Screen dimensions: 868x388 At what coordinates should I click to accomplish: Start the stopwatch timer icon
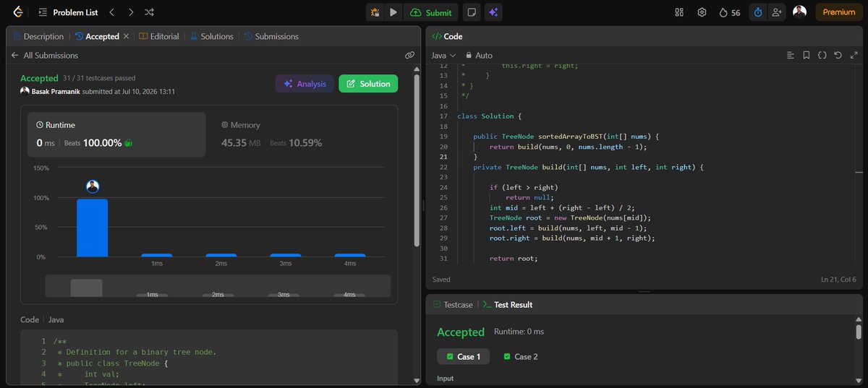point(758,12)
